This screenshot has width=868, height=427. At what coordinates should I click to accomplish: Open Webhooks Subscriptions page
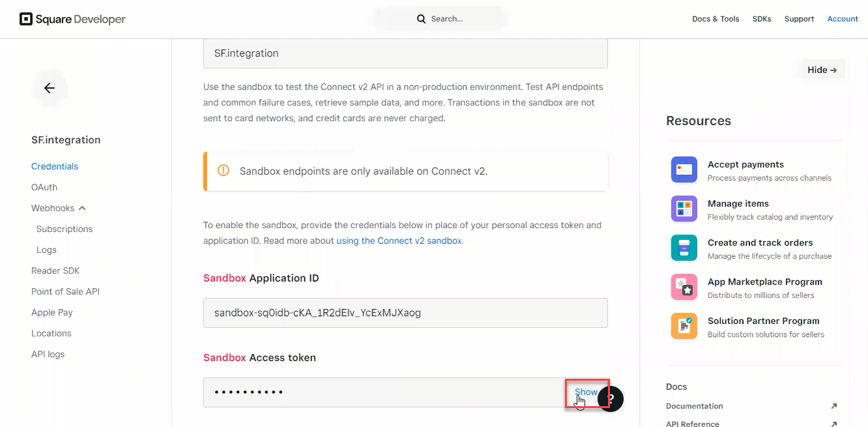pyautogui.click(x=65, y=229)
